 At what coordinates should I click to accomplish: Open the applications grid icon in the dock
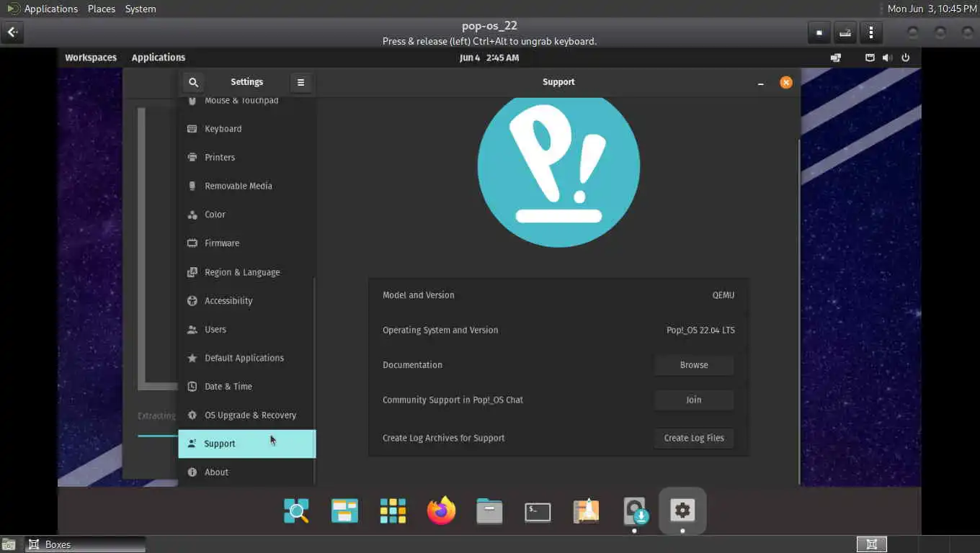pyautogui.click(x=393, y=511)
